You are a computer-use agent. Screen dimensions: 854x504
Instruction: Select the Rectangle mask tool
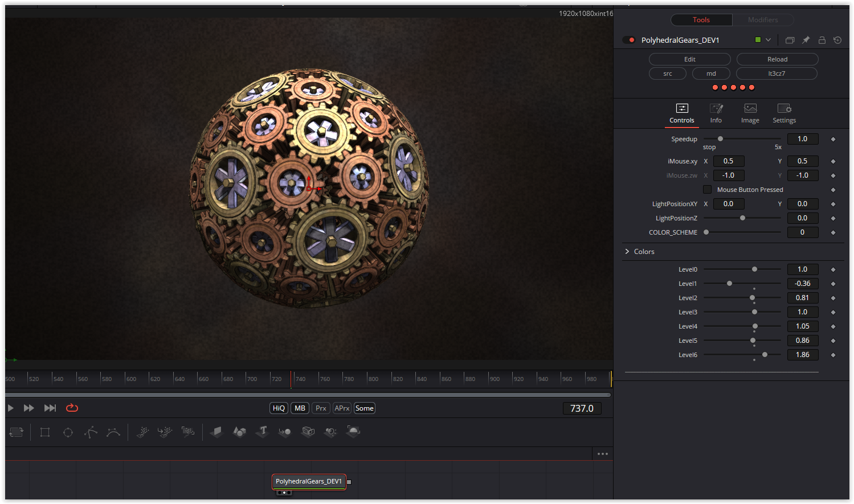(45, 432)
